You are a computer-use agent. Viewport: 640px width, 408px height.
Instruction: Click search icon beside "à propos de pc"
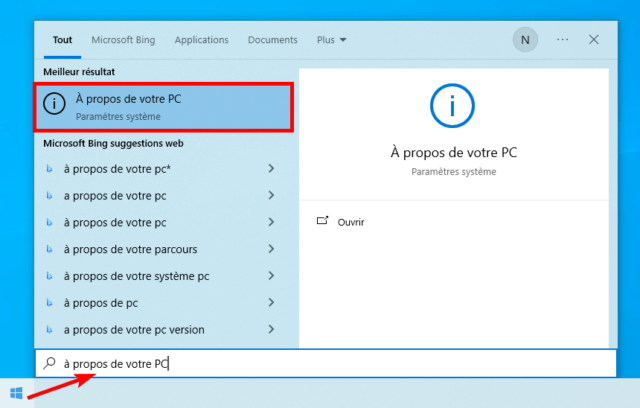click(49, 302)
